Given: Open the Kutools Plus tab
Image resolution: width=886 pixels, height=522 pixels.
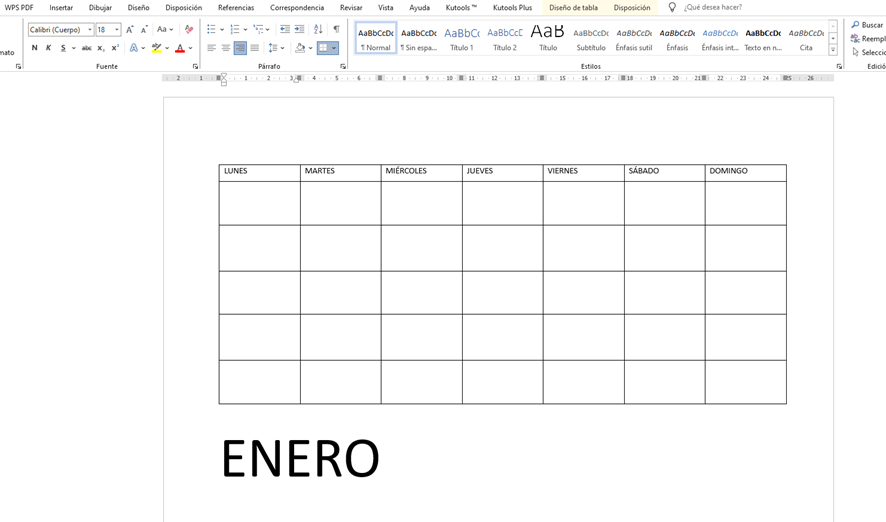Looking at the screenshot, I should coord(512,7).
